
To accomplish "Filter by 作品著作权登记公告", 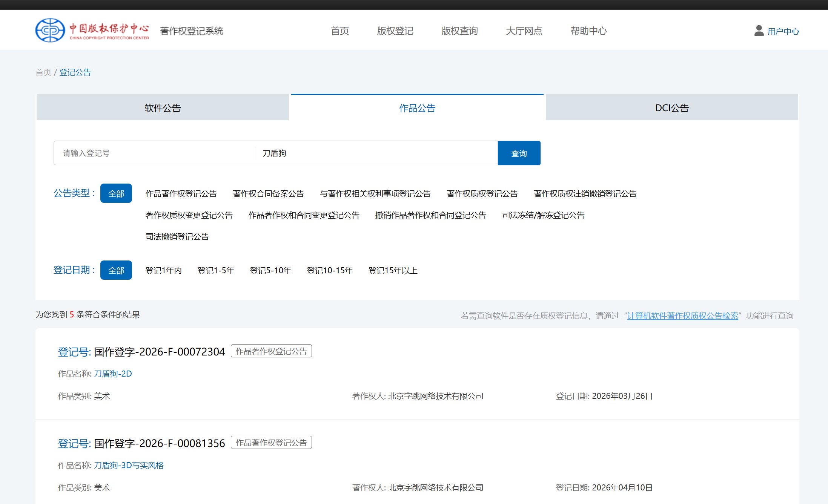I will [x=181, y=193].
